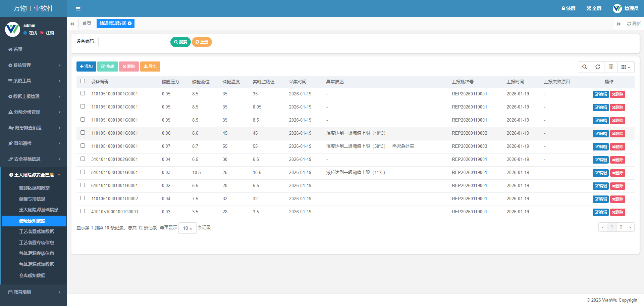This screenshot has height=306, width=644.
Task: Open 储罐专项信息 in the sidebar
Action: (x=32, y=199)
